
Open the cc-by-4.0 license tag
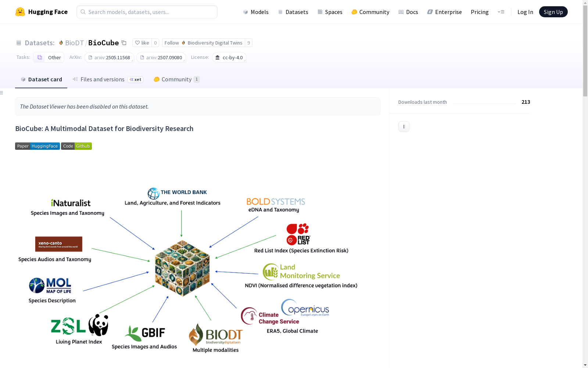(229, 57)
